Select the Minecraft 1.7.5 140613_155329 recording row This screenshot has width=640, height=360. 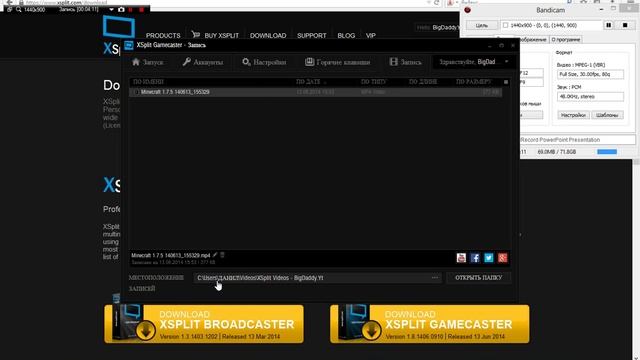316,92
